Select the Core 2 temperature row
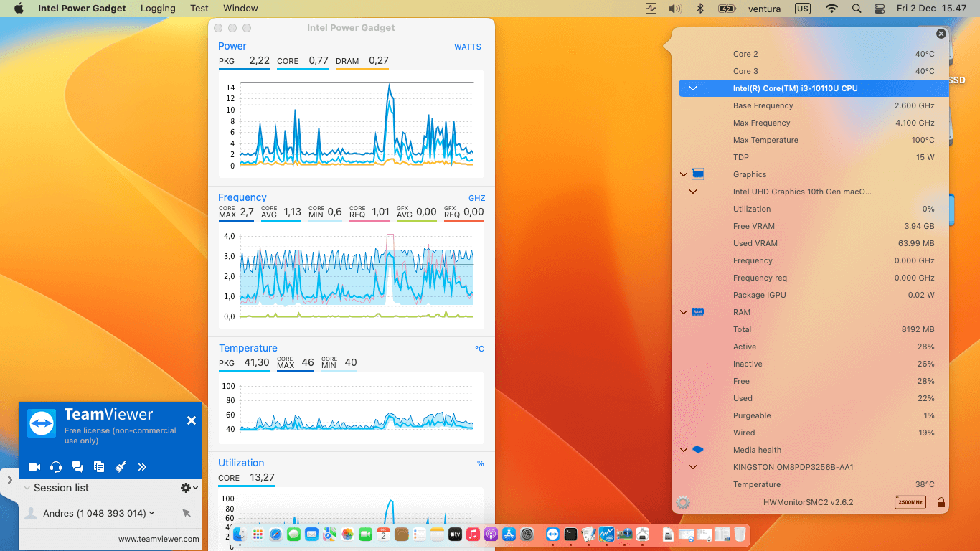 tap(814, 54)
